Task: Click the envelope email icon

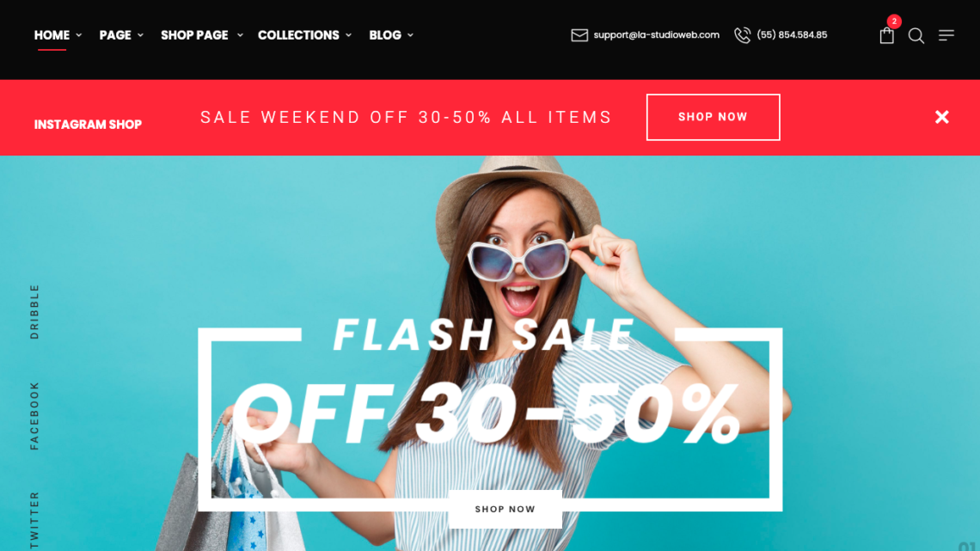Action: [x=579, y=35]
